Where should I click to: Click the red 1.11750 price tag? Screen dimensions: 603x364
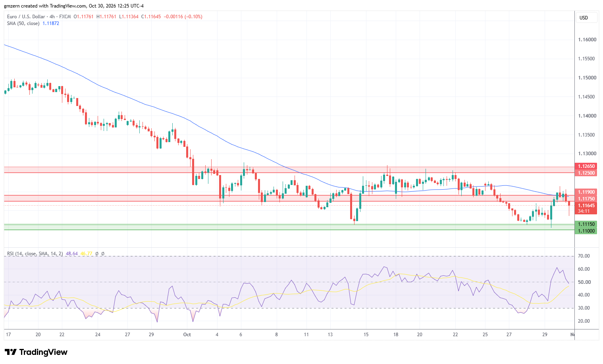click(x=586, y=199)
